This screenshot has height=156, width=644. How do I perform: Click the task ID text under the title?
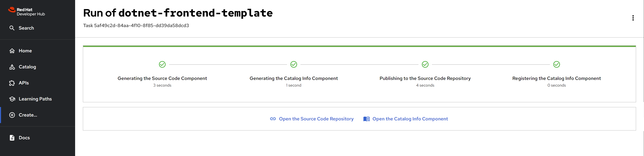tap(136, 25)
